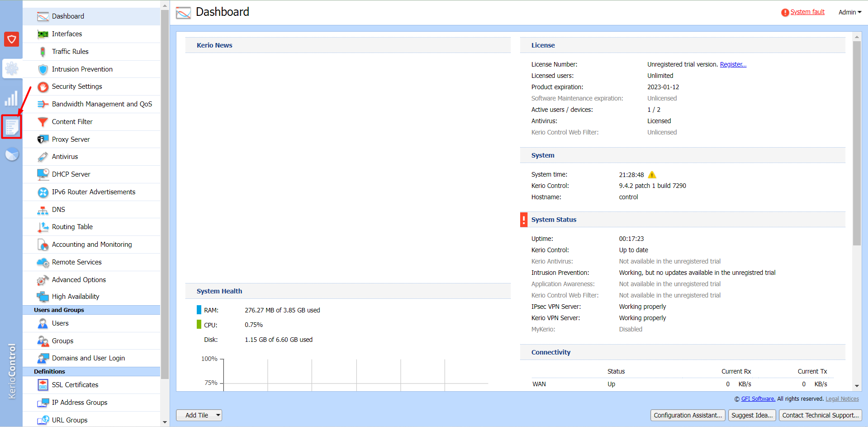Click the disk usage value 1.15 GB of 6.60 GB used
The width and height of the screenshot is (868, 427).
coord(279,340)
